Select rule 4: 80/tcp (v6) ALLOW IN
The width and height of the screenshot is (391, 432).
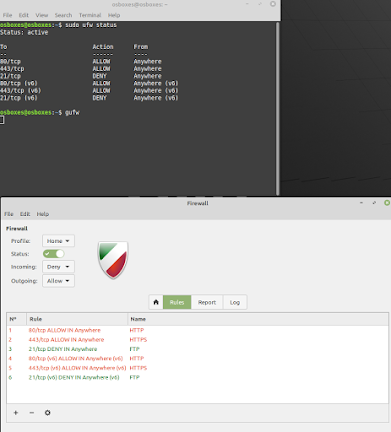click(x=197, y=359)
